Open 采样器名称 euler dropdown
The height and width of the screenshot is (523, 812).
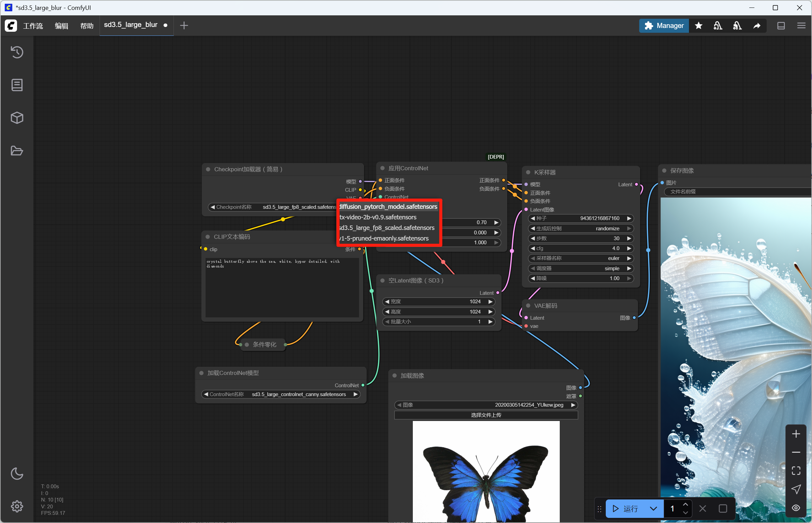[581, 258]
